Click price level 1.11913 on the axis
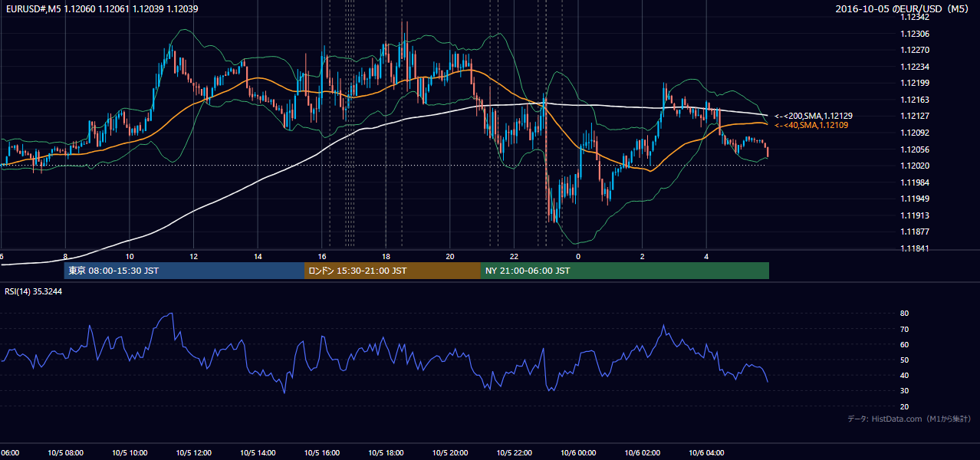This screenshot has height=460, width=980. pos(915,215)
